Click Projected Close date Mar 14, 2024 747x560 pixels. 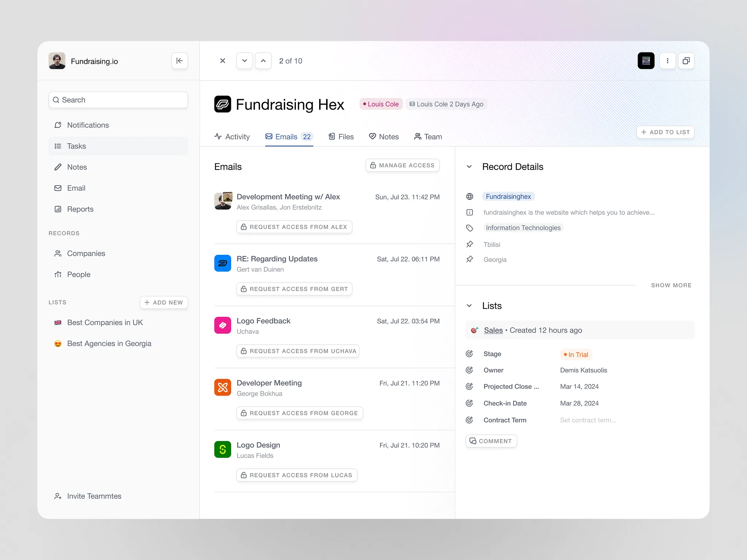[579, 386]
